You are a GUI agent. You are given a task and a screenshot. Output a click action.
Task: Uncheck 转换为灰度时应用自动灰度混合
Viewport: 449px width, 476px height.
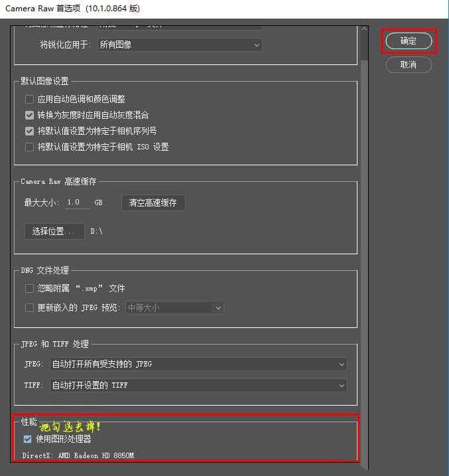click(x=29, y=115)
